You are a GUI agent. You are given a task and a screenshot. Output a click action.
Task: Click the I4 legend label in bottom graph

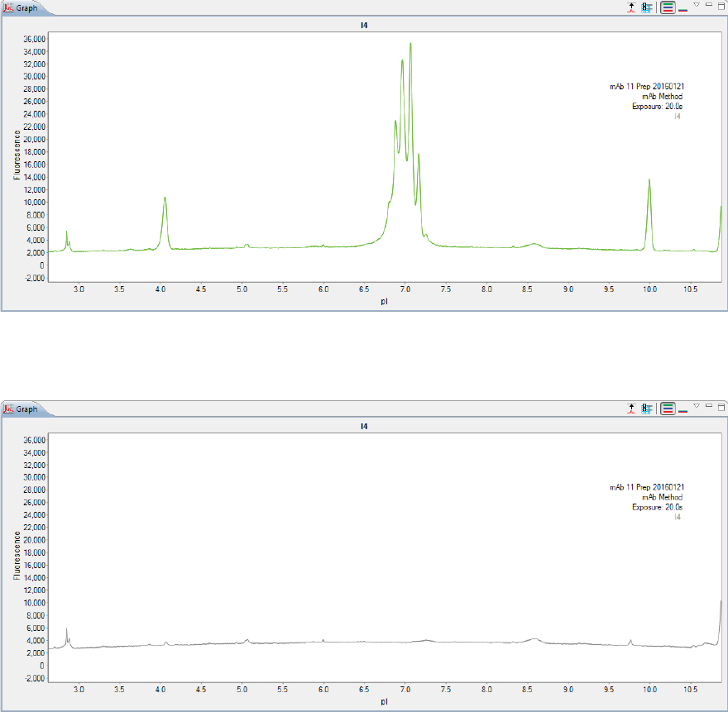(x=678, y=517)
